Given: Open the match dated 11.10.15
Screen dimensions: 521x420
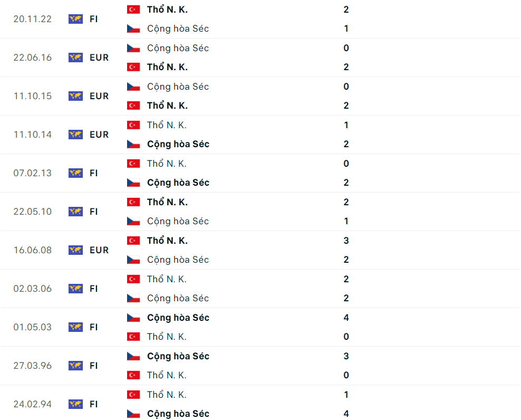Looking at the screenshot, I should point(33,96).
